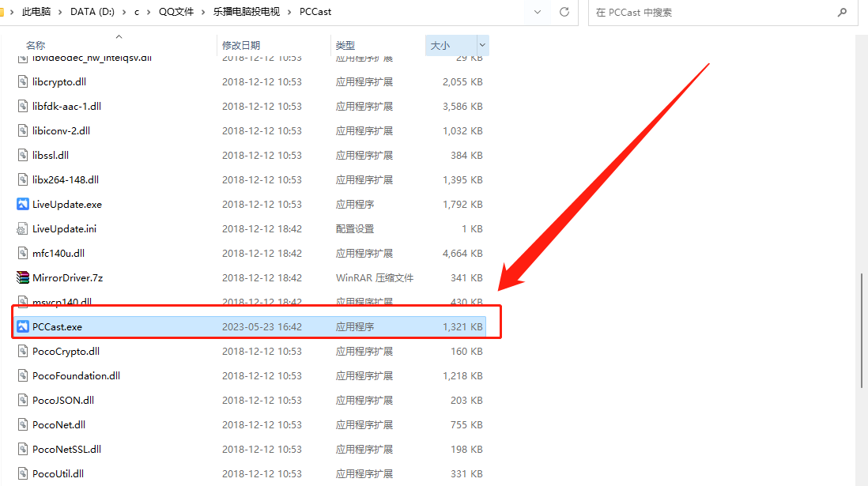The height and width of the screenshot is (486, 868).
Task: Click the libcrypto.dll file icon
Action: coord(22,82)
